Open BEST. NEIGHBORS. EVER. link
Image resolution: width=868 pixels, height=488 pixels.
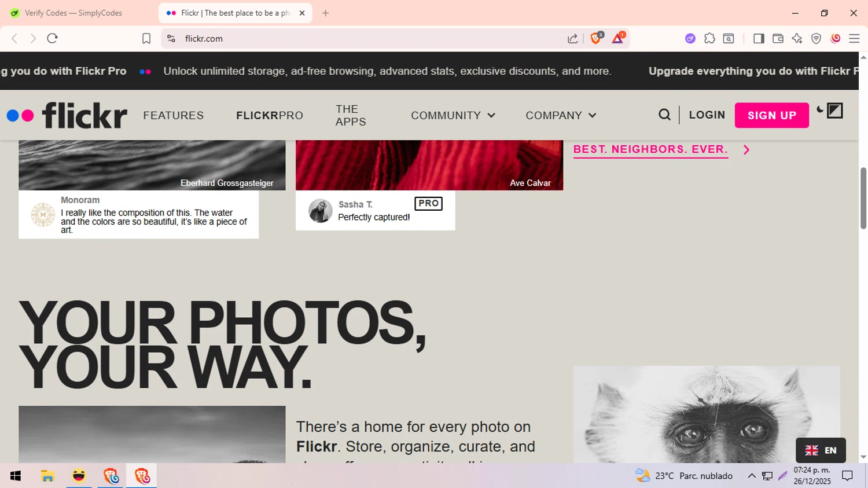pyautogui.click(x=650, y=149)
